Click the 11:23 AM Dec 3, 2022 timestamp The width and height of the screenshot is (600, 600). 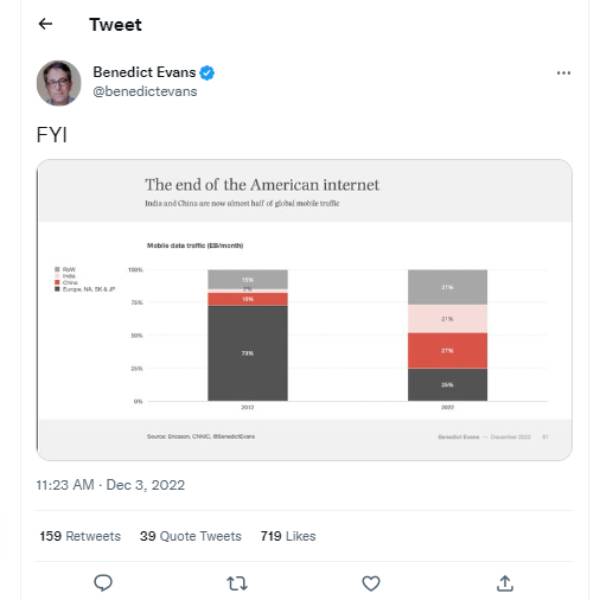point(110,485)
